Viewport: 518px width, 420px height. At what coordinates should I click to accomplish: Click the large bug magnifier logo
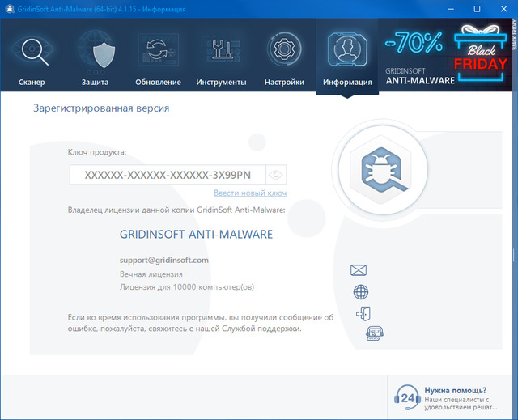pyautogui.click(x=383, y=170)
